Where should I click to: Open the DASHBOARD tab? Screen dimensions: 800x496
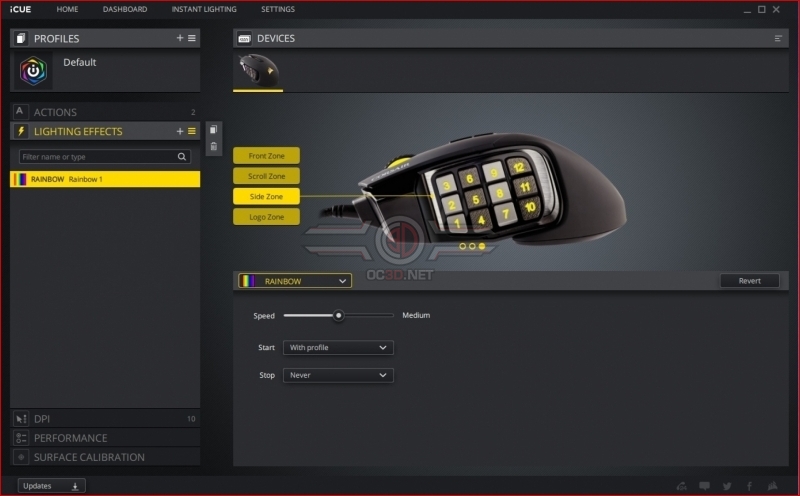click(125, 9)
